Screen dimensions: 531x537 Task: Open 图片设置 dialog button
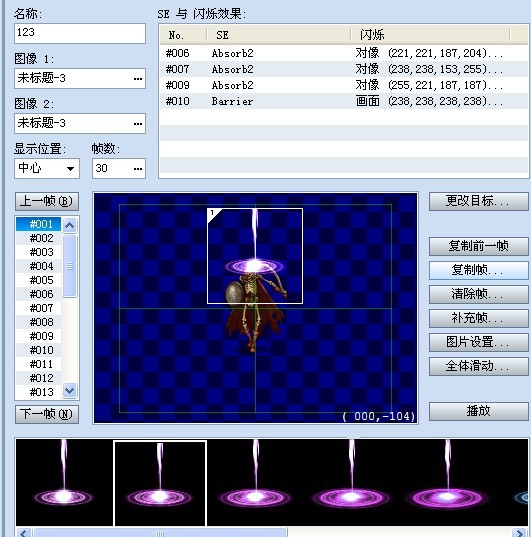tap(479, 342)
